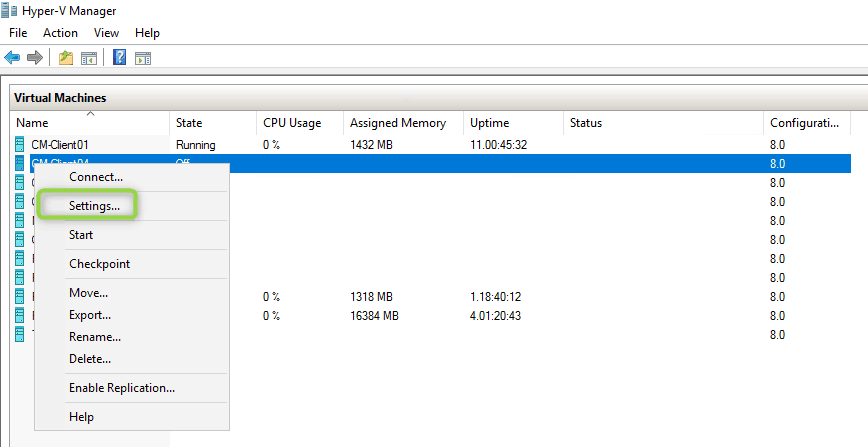This screenshot has width=868, height=447.
Task: Click the blue Help question mark icon
Action: 119,57
